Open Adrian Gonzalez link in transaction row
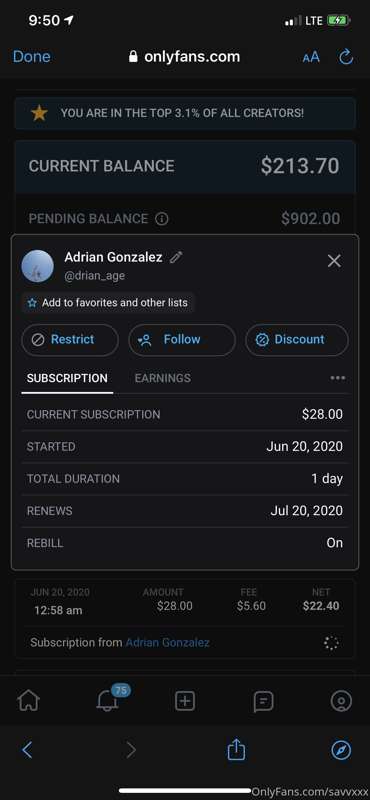 tap(167, 642)
